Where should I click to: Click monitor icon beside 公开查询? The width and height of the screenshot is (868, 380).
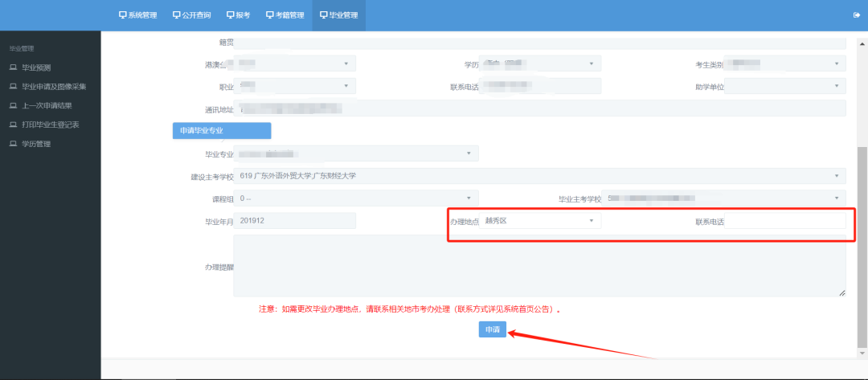(177, 15)
